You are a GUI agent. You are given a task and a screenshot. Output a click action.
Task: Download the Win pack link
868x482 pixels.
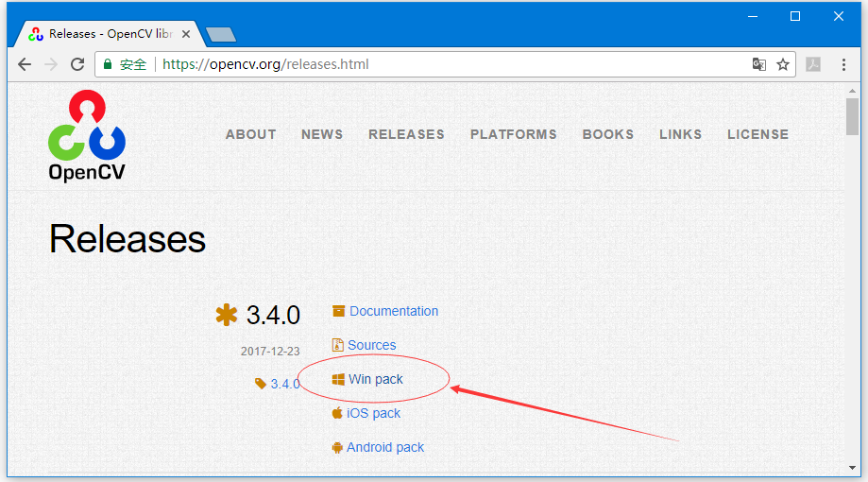pyautogui.click(x=376, y=380)
